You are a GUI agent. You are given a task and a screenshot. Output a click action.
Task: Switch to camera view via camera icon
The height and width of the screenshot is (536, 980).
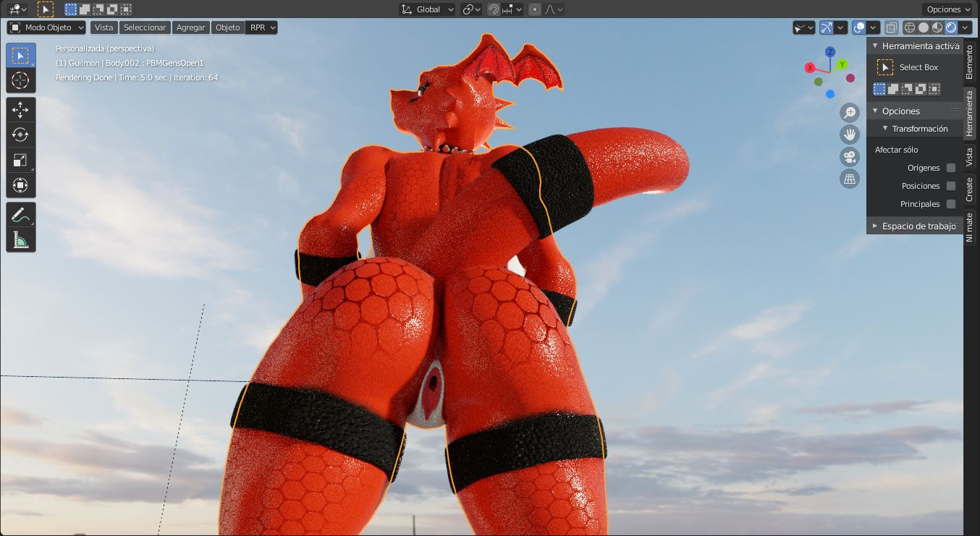(850, 156)
